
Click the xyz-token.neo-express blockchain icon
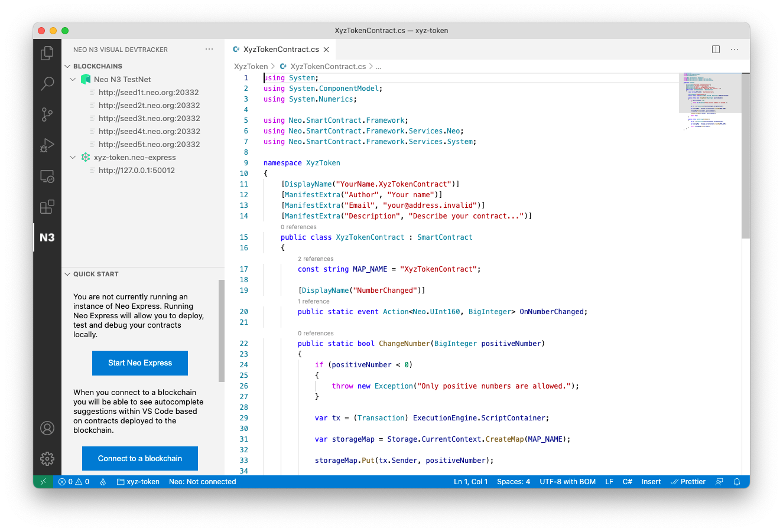tap(86, 157)
